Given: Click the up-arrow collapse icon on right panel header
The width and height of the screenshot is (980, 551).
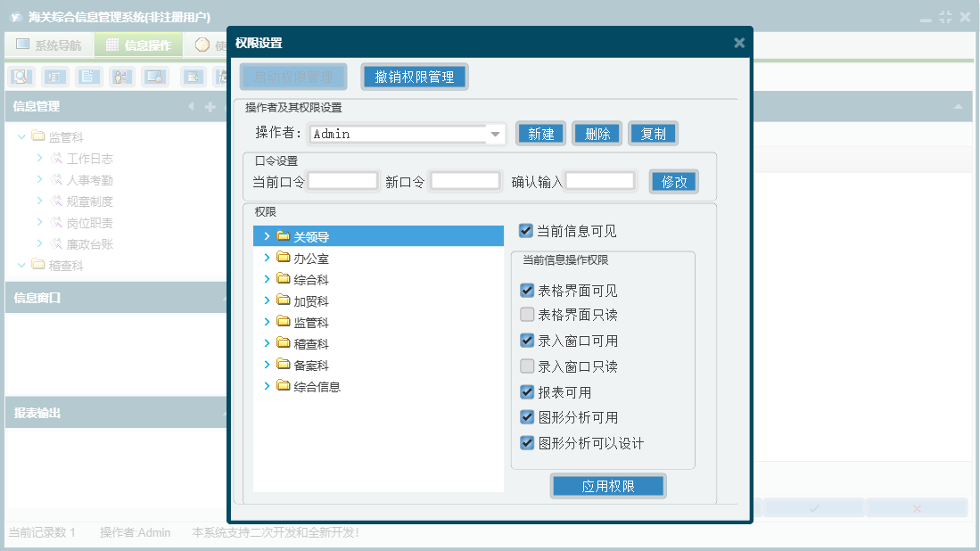Looking at the screenshot, I should pos(958,107).
